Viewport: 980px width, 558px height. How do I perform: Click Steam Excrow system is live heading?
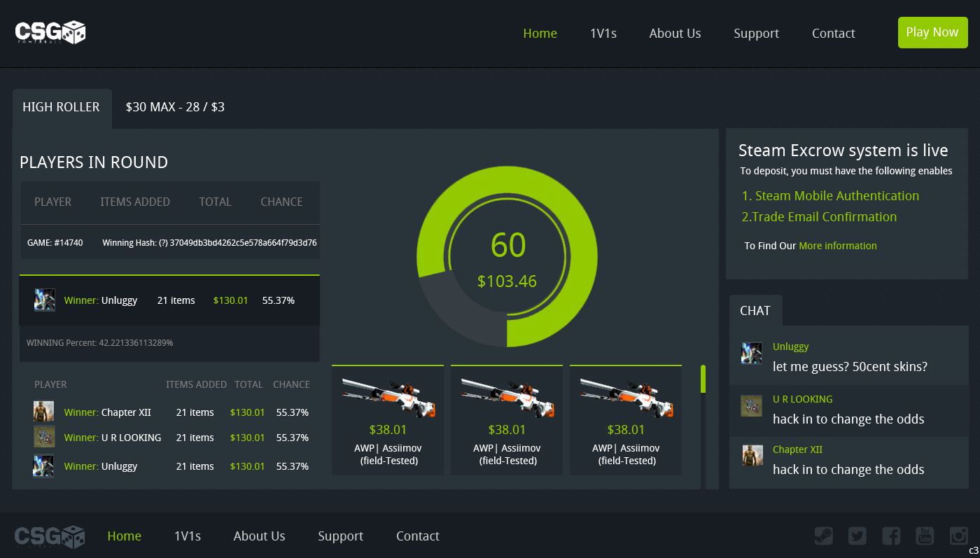(843, 151)
